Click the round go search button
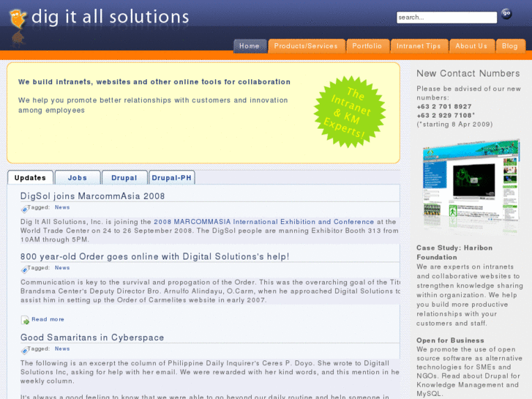The width and height of the screenshot is (532, 399). 506,14
